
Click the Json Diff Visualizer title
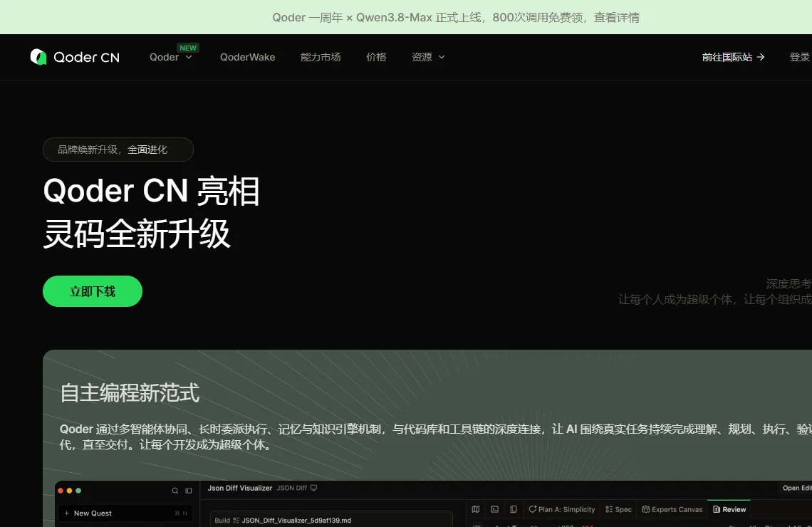click(240, 488)
